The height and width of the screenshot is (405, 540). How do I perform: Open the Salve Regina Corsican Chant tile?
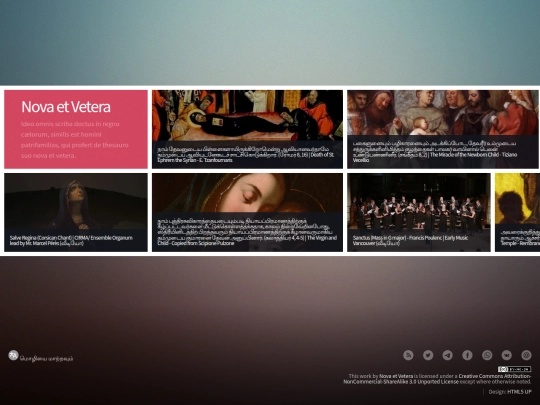[76, 212]
